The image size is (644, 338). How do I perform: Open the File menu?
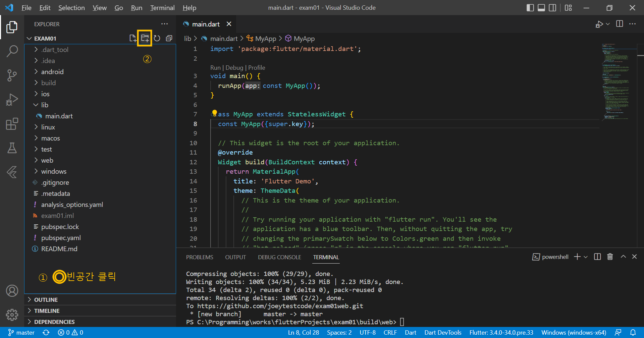pyautogui.click(x=26, y=8)
